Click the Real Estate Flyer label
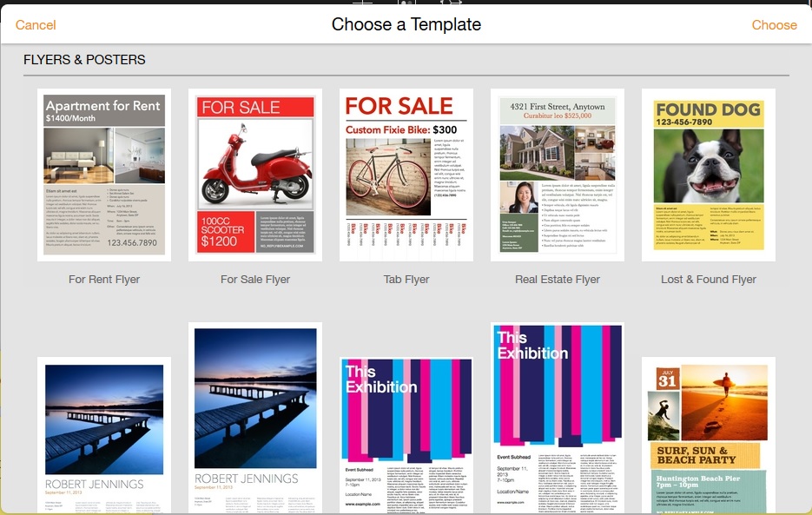 tap(558, 280)
